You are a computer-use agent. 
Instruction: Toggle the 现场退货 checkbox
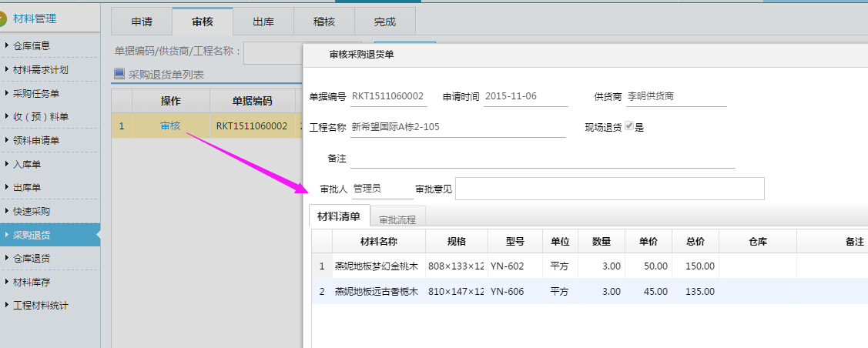click(628, 126)
